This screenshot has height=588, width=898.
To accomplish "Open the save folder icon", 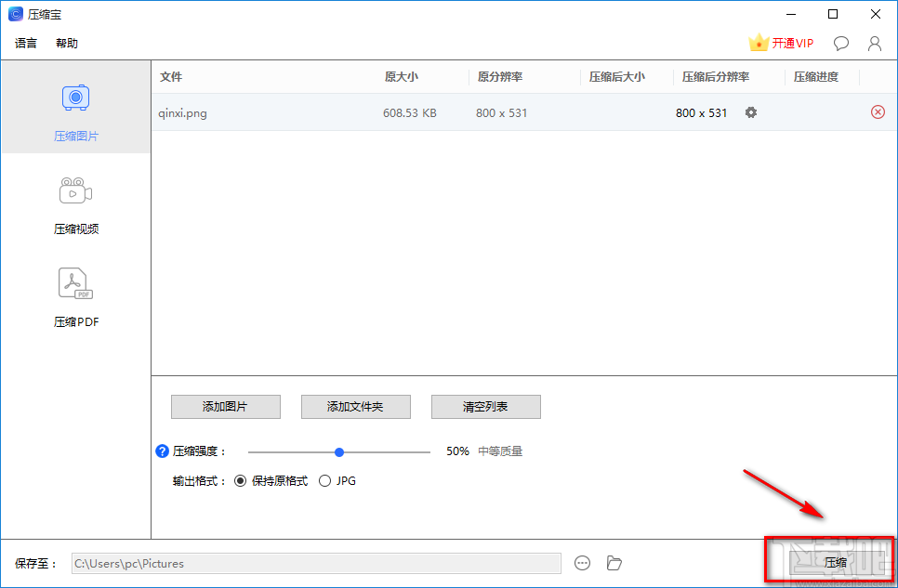I will click(614, 563).
